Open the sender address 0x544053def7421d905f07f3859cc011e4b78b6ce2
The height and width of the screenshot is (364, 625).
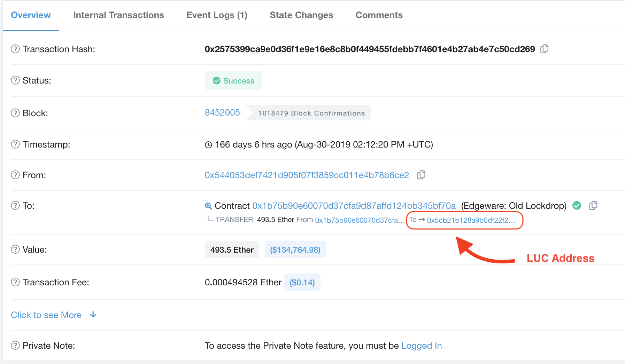tap(307, 175)
